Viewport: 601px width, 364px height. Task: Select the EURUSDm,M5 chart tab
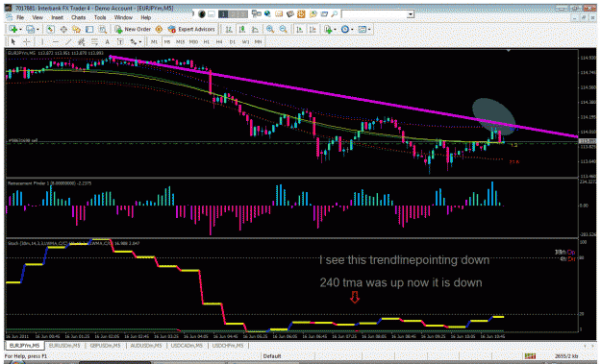[64, 346]
